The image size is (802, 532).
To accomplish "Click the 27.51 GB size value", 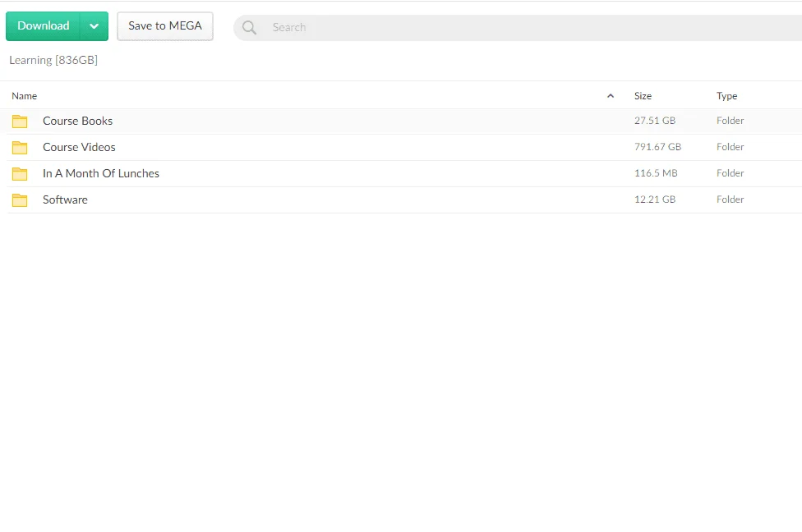I will pyautogui.click(x=655, y=121).
